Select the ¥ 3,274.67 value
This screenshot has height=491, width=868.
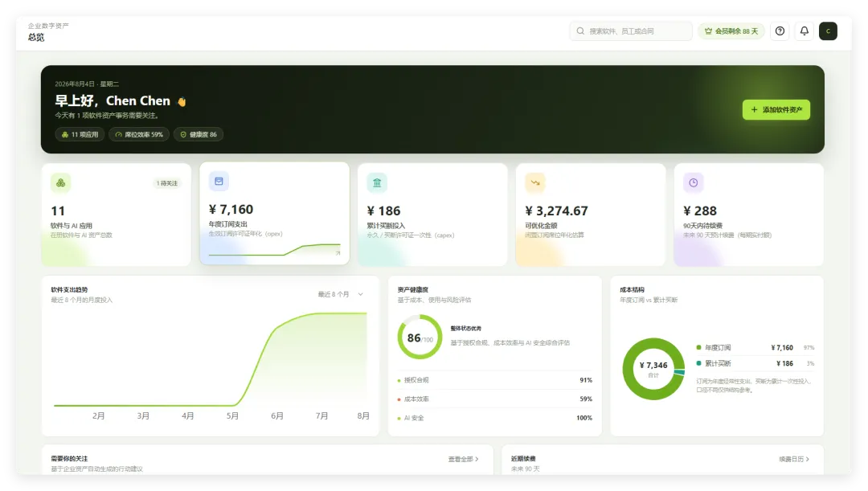pos(556,211)
